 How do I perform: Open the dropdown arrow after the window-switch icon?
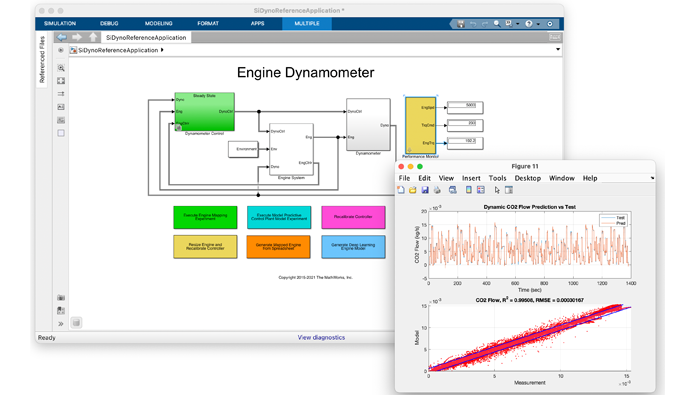tap(518, 24)
